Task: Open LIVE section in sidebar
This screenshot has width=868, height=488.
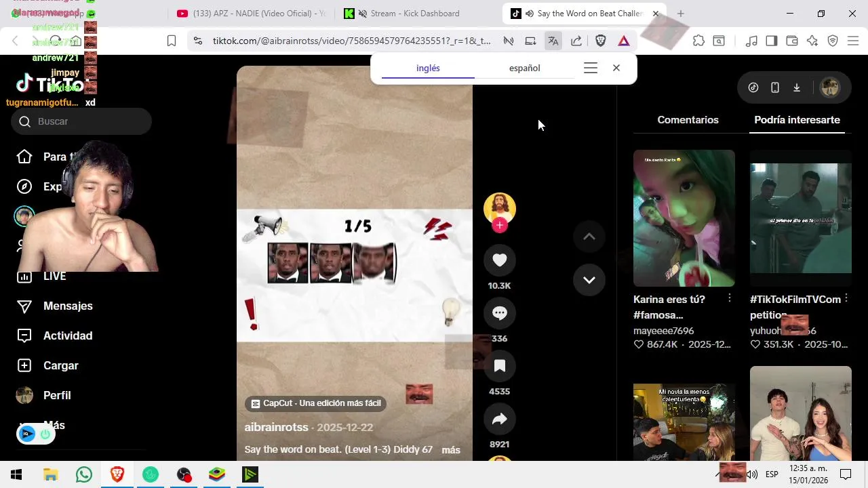Action: (54, 276)
